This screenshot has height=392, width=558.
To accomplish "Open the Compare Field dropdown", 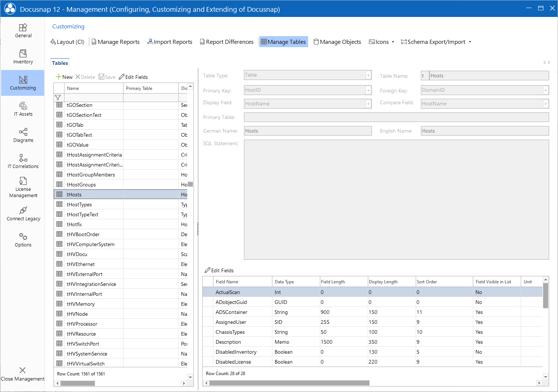I will [545, 104].
